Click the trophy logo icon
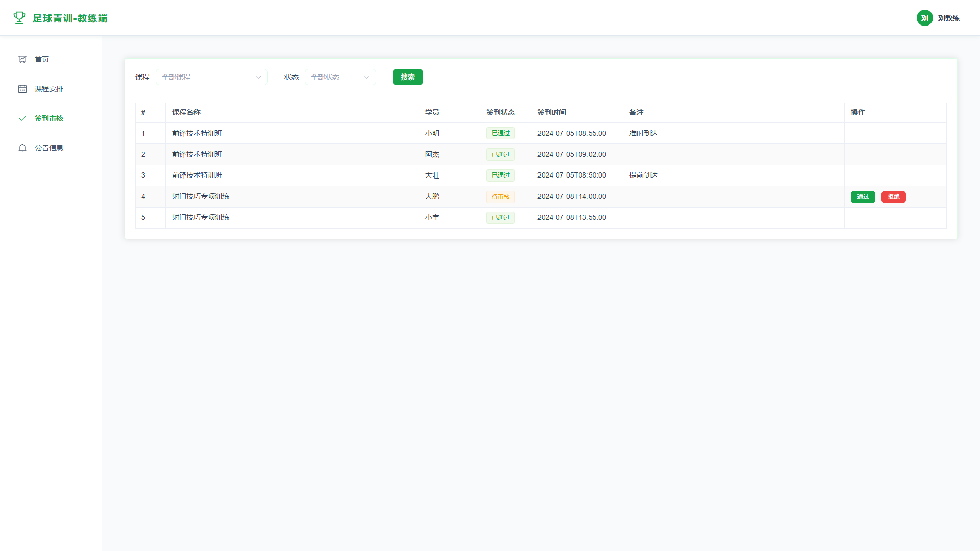 (x=19, y=18)
